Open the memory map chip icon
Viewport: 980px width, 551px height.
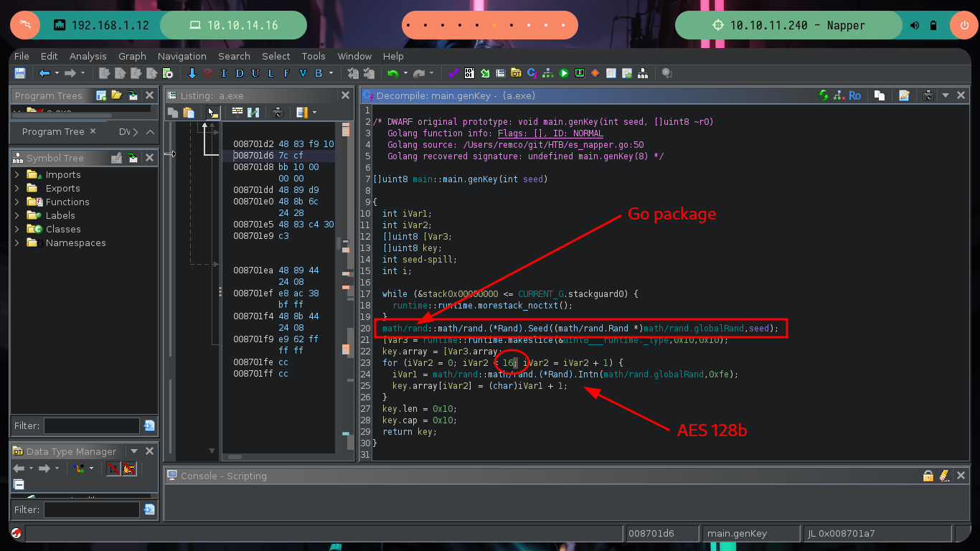coord(580,73)
